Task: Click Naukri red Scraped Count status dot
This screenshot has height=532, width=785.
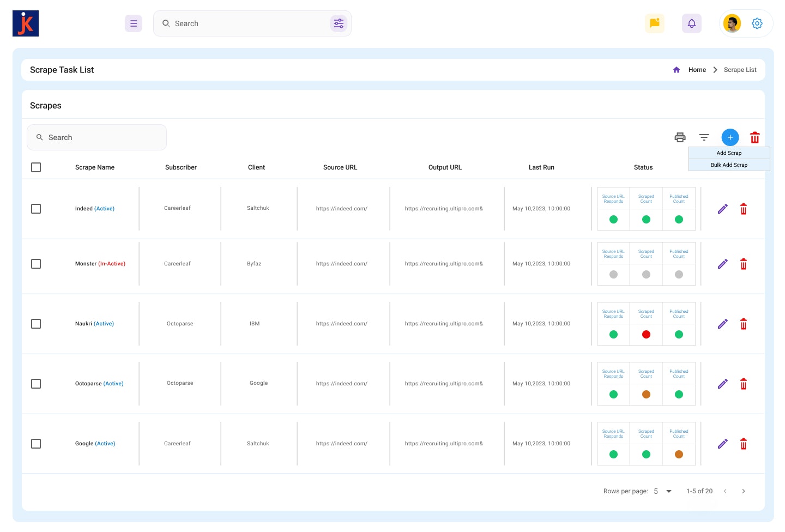Action: (x=646, y=335)
